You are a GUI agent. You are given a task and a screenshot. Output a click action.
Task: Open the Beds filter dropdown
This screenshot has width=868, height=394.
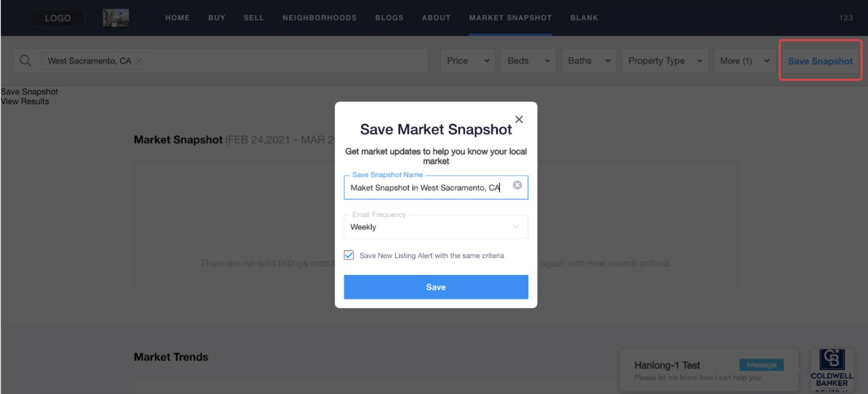pos(528,60)
